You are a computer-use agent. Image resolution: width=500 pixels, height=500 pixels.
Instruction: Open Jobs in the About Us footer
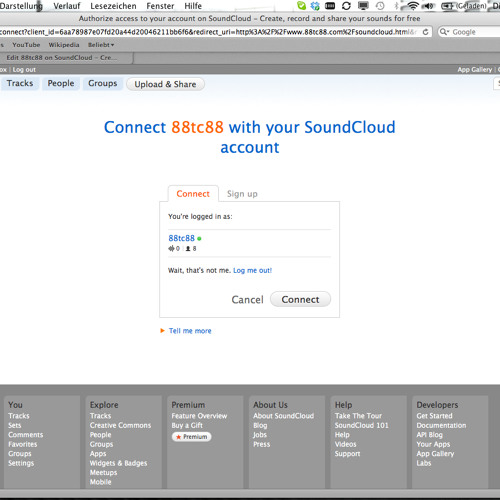pos(260,435)
